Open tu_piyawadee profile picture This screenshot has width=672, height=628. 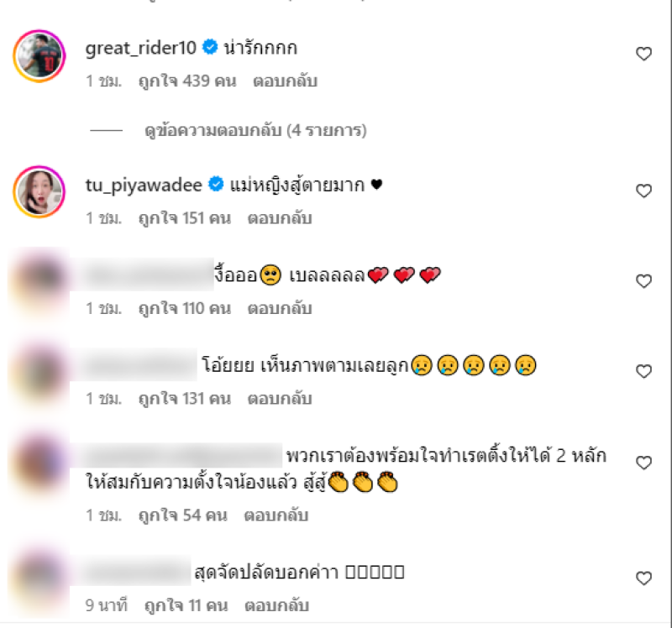(x=39, y=192)
